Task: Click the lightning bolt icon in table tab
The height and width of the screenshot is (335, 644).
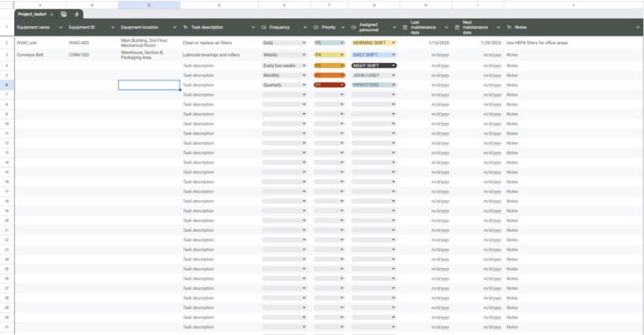Action: click(x=76, y=14)
